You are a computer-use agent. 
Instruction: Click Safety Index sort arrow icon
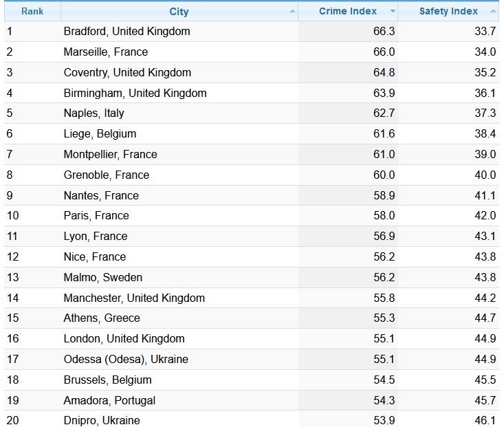[x=493, y=12]
